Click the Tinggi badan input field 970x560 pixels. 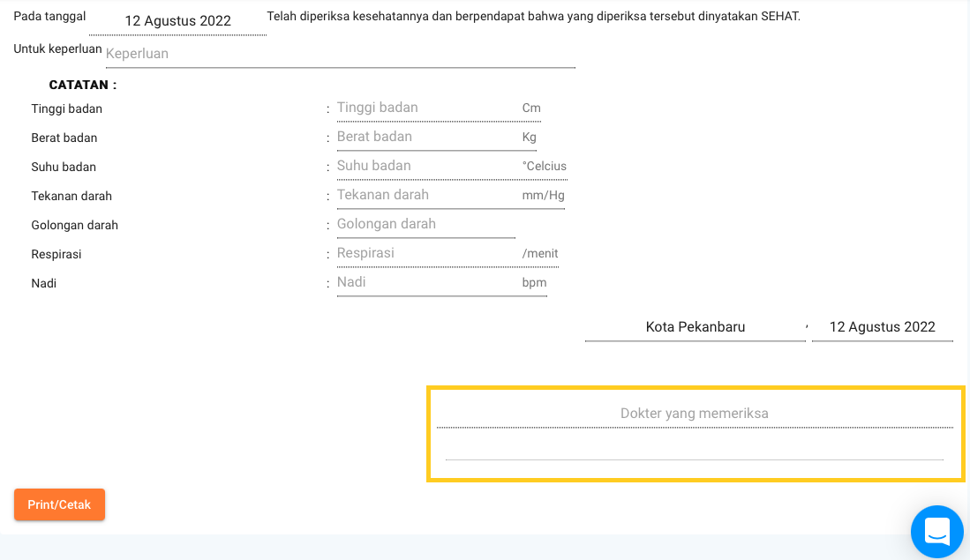coord(427,108)
